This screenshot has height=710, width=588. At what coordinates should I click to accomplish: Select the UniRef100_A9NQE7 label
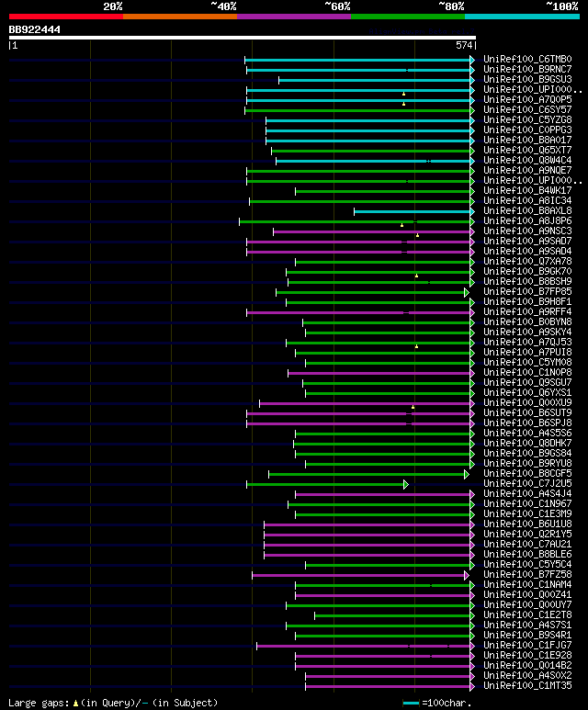point(527,170)
